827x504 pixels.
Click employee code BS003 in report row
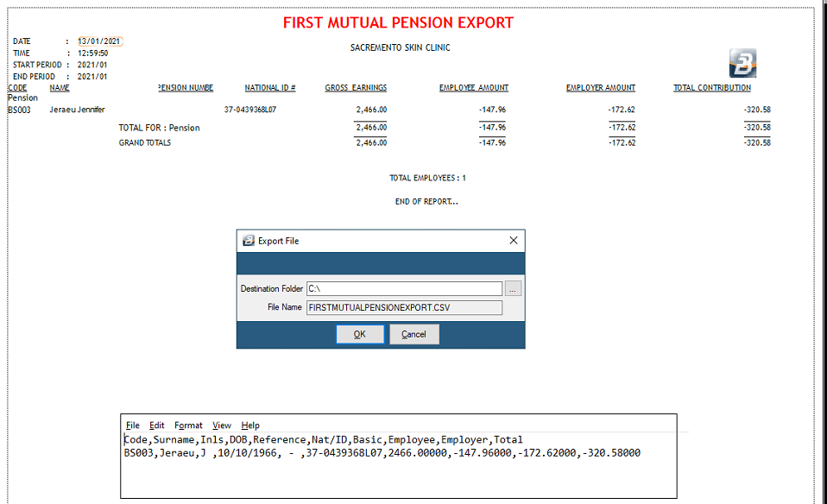[20, 110]
